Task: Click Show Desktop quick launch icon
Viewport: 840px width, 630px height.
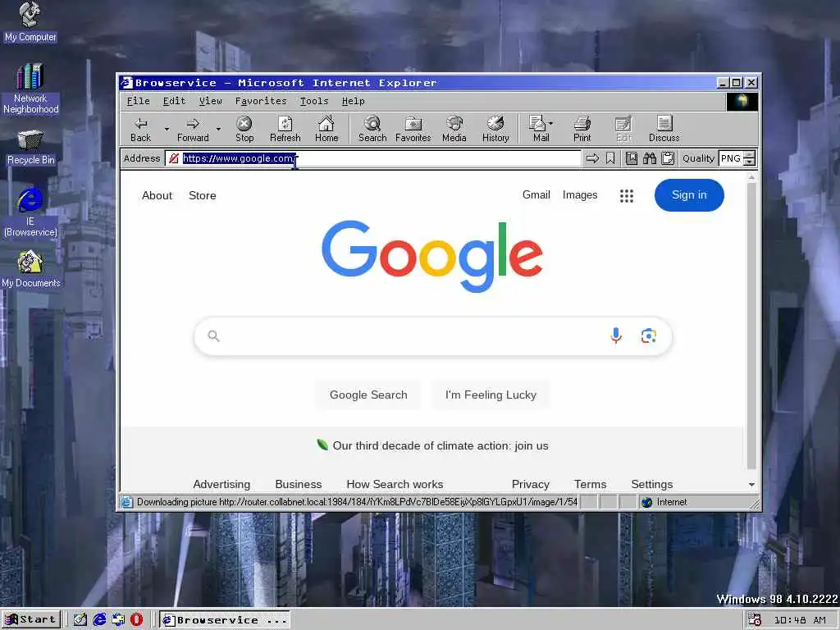Action: [x=80, y=619]
